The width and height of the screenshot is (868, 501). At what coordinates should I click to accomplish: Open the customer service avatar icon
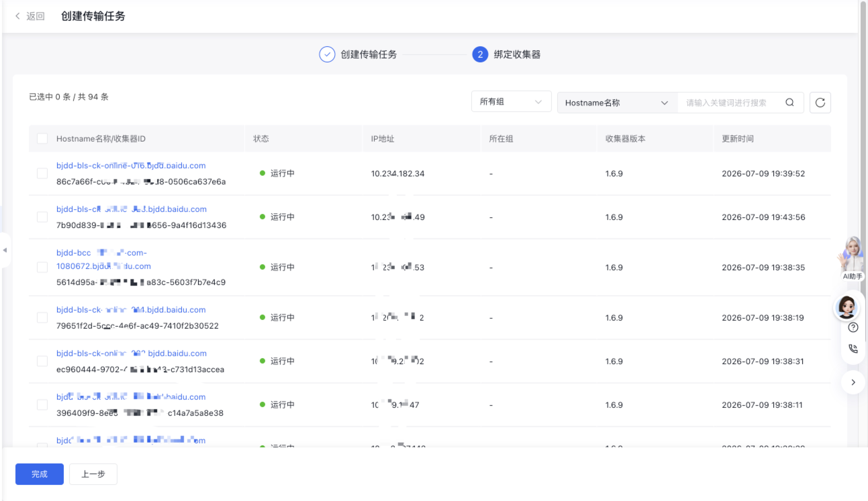[847, 307]
